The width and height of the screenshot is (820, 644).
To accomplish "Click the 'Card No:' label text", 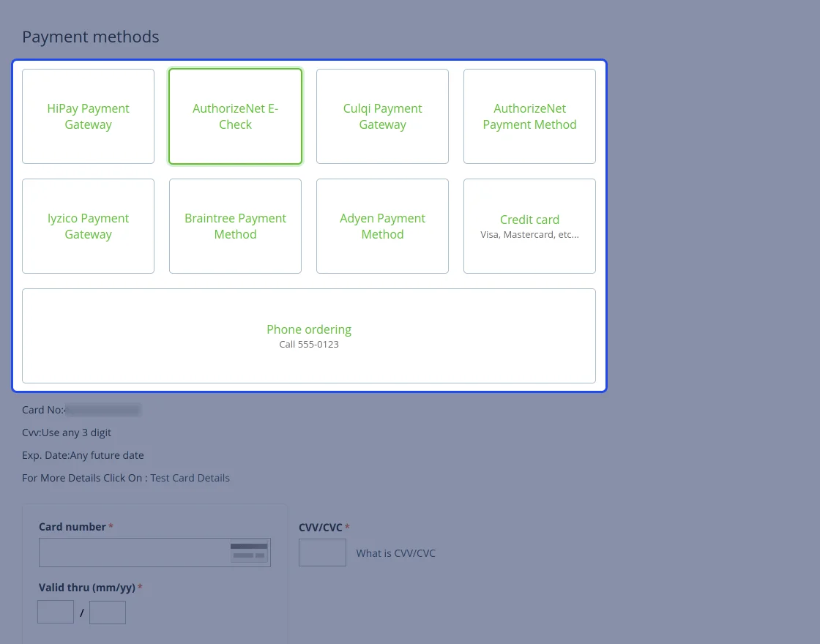I will 43,410.
